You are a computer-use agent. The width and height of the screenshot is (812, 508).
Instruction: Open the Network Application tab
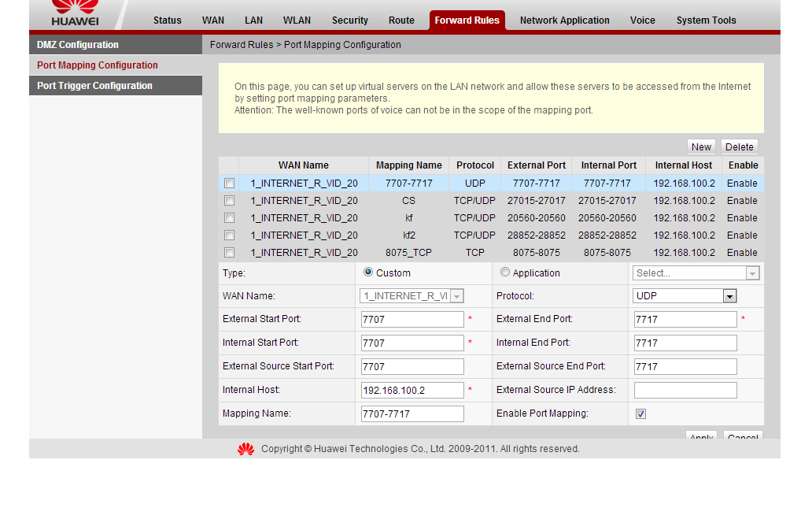pyautogui.click(x=564, y=20)
